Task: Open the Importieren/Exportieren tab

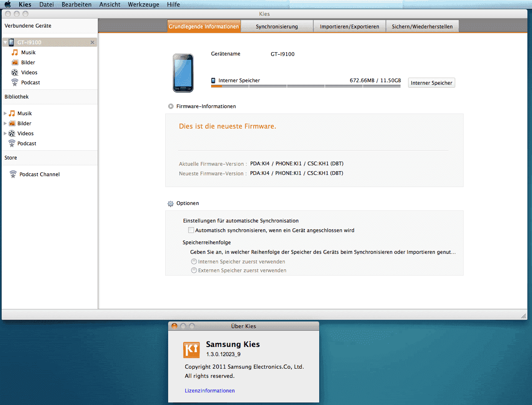Action: tap(350, 26)
